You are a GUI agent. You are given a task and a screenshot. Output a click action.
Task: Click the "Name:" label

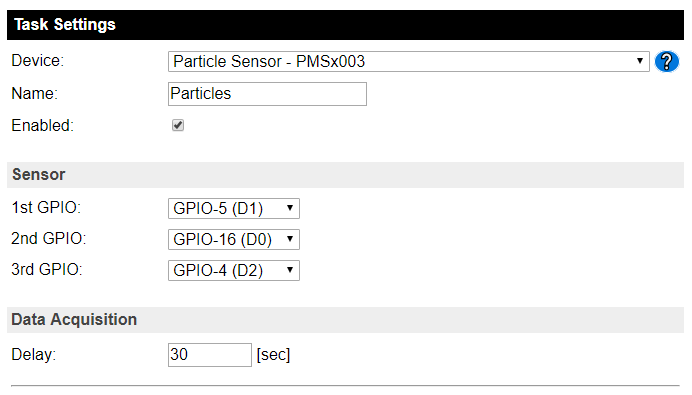pos(34,93)
